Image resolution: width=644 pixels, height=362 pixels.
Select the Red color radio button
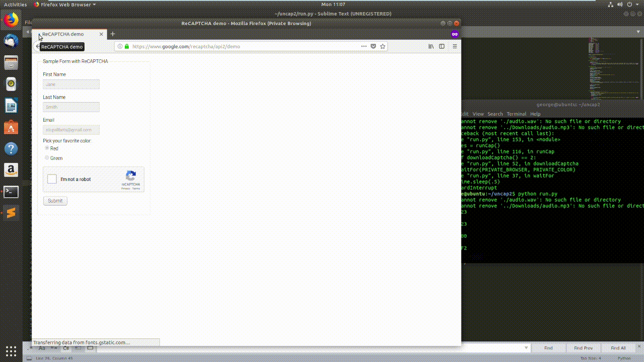pyautogui.click(x=47, y=148)
